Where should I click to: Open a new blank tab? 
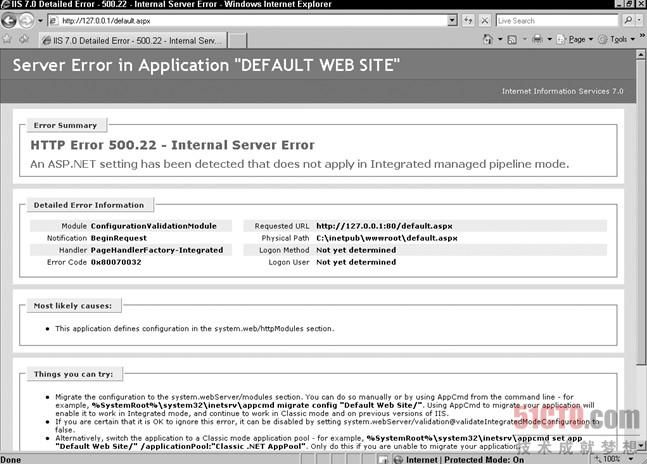[238, 41]
